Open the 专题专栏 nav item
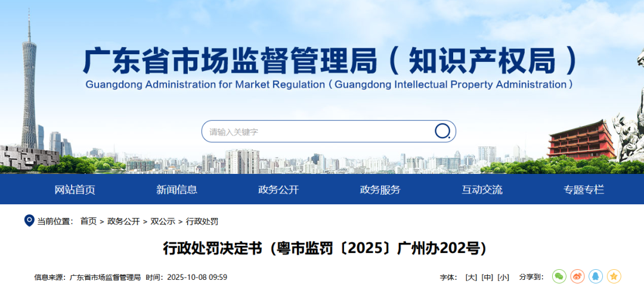Viewport: 644px width, 290px height. point(584,190)
